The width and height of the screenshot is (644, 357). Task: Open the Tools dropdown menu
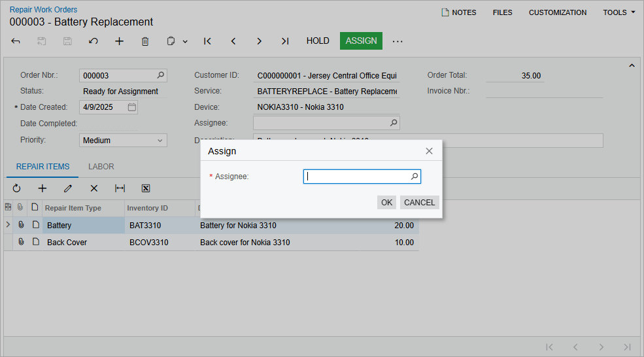click(x=619, y=12)
